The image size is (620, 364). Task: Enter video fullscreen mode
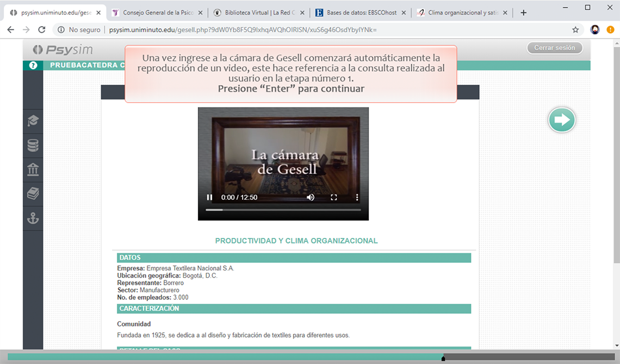point(334,197)
